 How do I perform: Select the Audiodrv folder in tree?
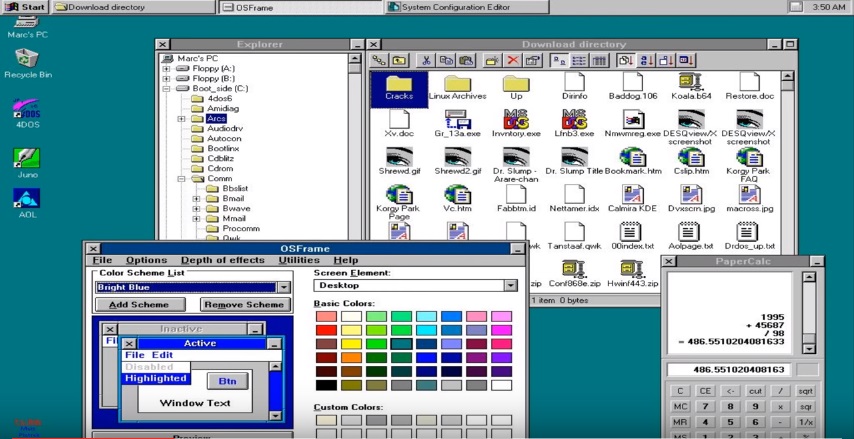coord(224,129)
